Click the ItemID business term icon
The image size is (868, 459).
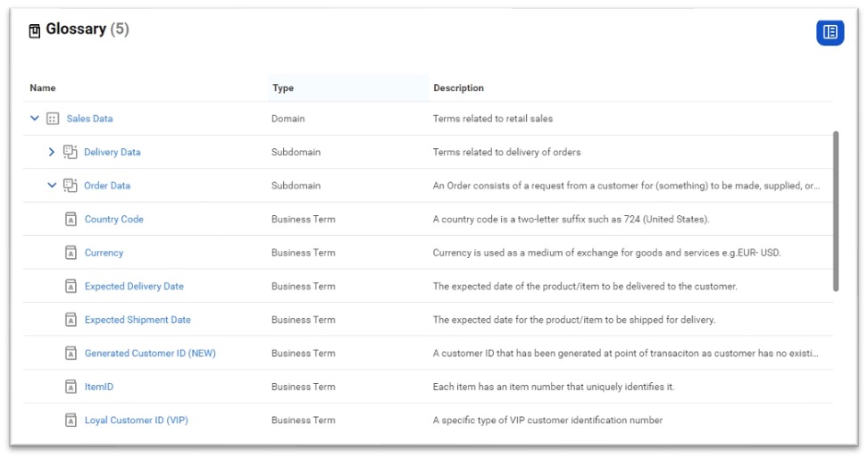(x=71, y=387)
